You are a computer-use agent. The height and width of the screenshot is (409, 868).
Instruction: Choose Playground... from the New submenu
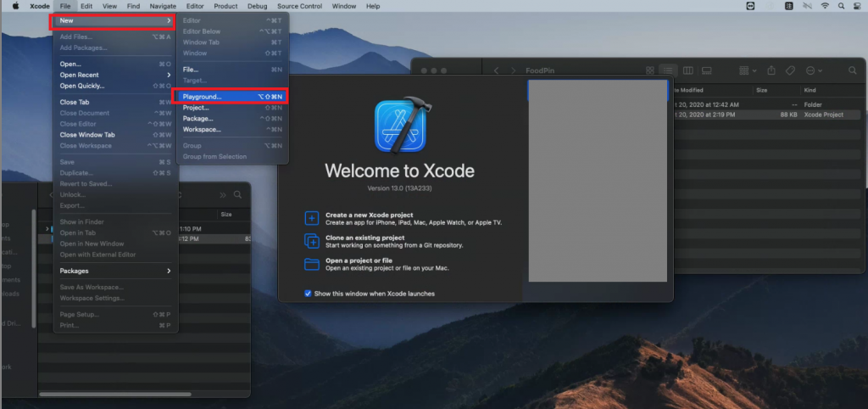coord(231,97)
